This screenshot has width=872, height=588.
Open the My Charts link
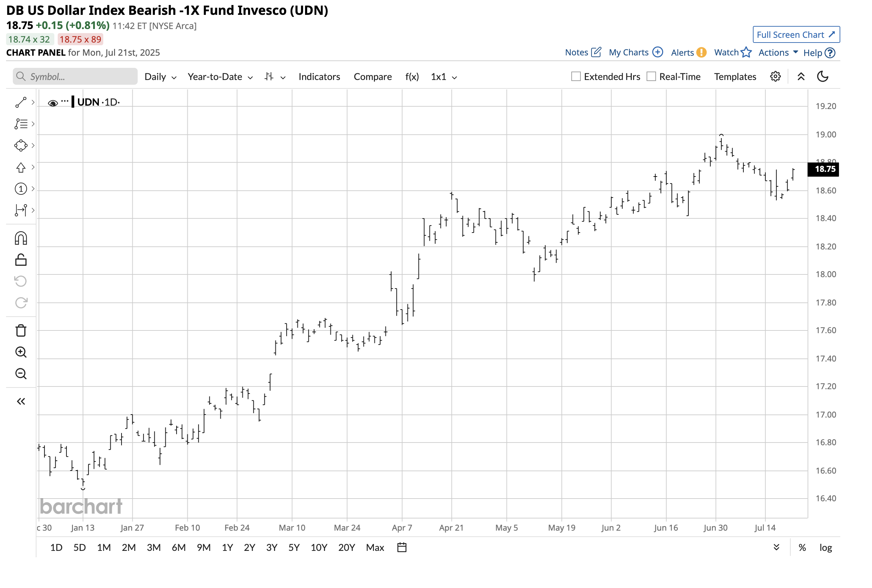[x=628, y=53]
